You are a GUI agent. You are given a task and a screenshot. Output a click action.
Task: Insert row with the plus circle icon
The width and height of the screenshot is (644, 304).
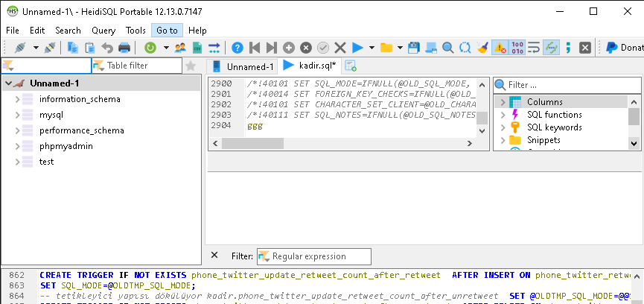click(289, 48)
